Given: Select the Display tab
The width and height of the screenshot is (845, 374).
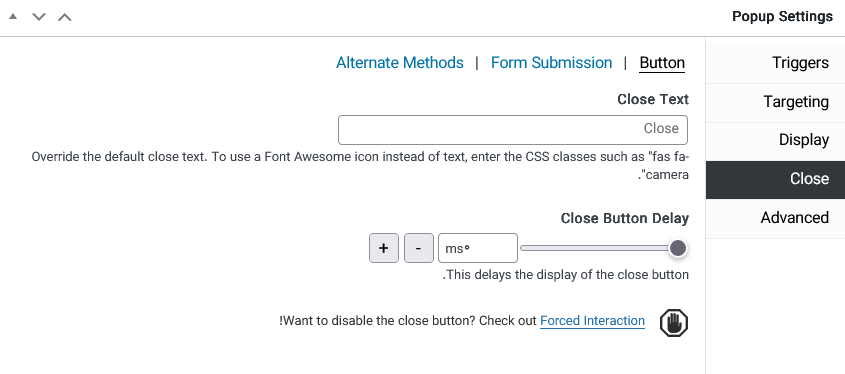Looking at the screenshot, I should click(775, 140).
